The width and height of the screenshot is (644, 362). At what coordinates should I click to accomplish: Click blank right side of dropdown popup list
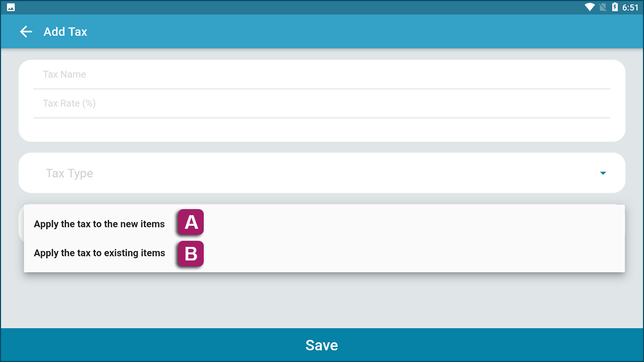tap(413, 238)
